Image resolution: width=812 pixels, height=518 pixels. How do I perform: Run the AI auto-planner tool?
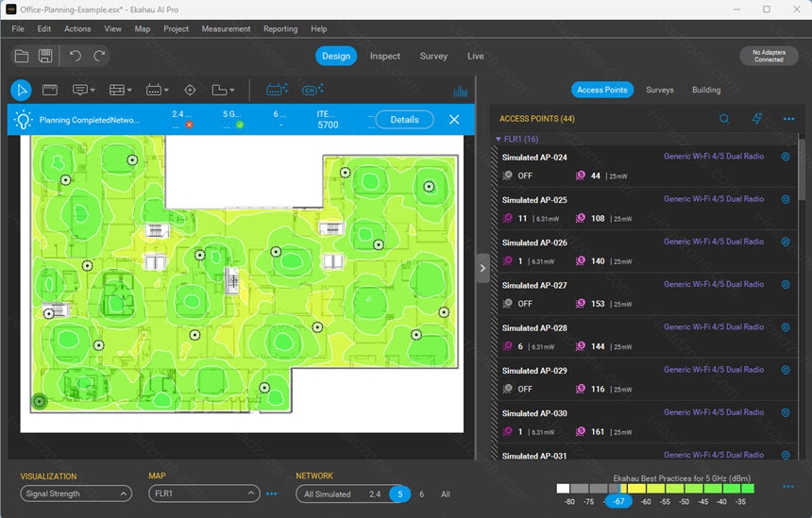(x=277, y=90)
